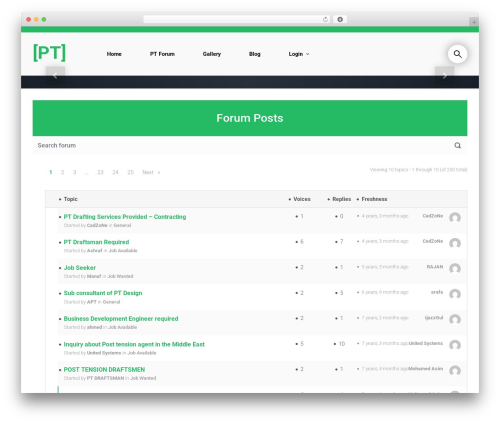Screen dimensions: 500x423
Task: Open a new browser tab with plus button
Action: (x=474, y=22)
